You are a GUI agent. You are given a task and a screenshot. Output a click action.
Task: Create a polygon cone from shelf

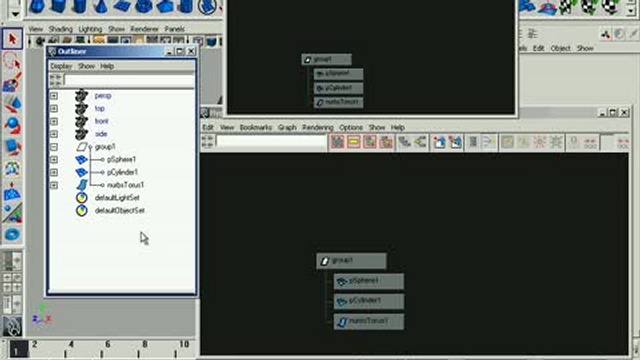pyautogui.click(x=100, y=7)
